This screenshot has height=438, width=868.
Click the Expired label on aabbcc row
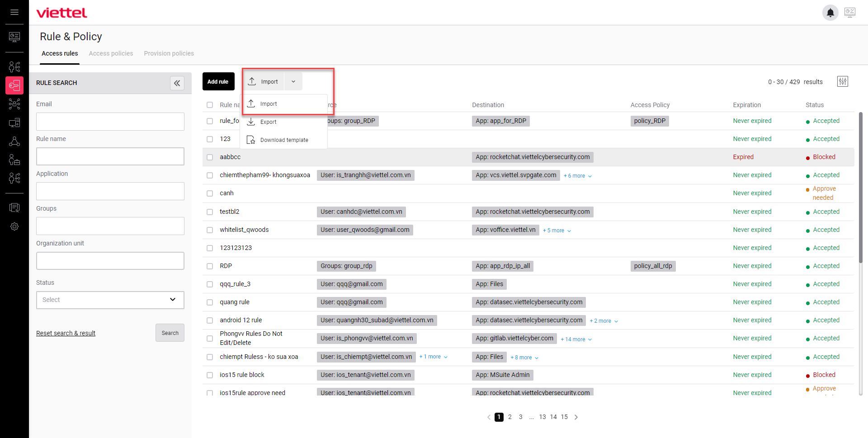point(743,157)
